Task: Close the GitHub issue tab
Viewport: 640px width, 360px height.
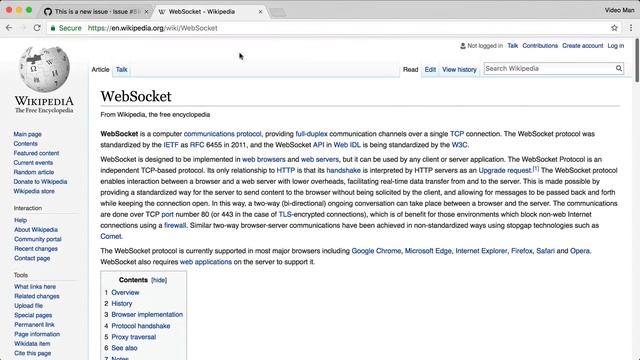Action: click(x=147, y=11)
